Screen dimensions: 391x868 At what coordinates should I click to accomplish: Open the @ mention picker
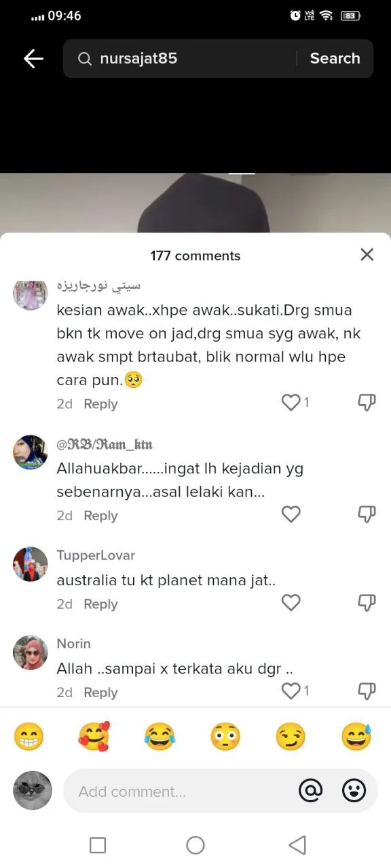click(311, 791)
